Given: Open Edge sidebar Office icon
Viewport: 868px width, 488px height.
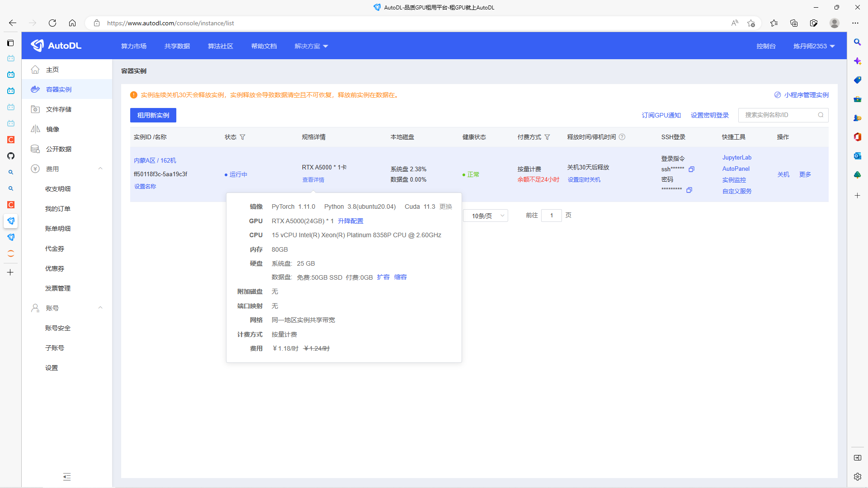Looking at the screenshot, I should tap(857, 137).
